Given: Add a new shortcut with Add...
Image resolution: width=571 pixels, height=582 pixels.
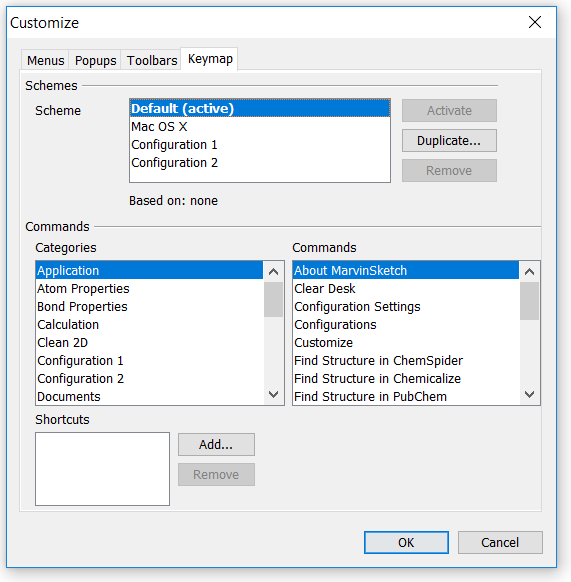Looking at the screenshot, I should point(216,444).
